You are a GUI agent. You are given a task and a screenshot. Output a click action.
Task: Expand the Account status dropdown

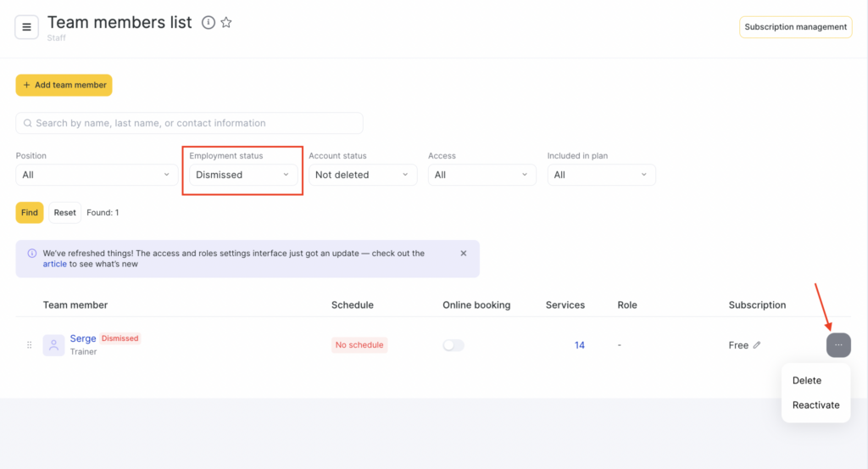(362, 175)
